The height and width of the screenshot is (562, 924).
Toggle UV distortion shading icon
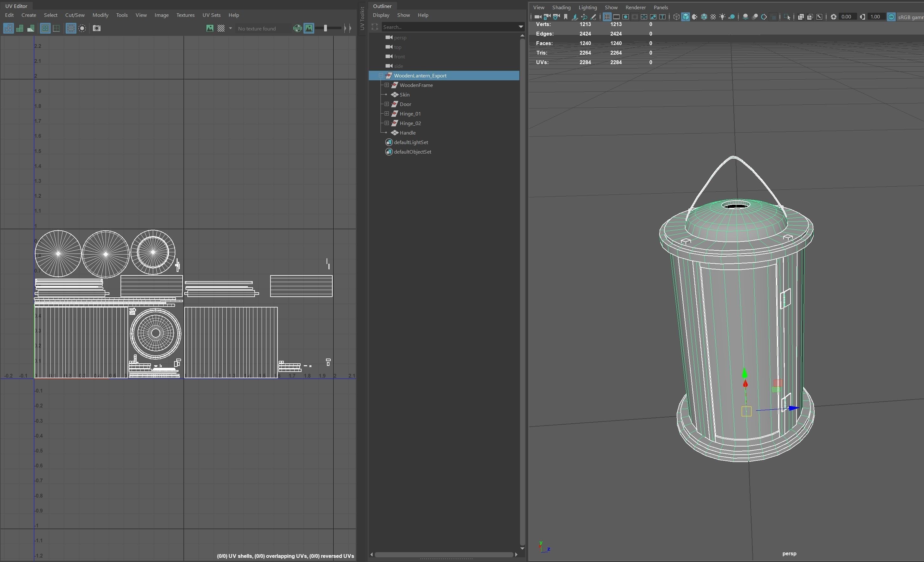coord(31,28)
